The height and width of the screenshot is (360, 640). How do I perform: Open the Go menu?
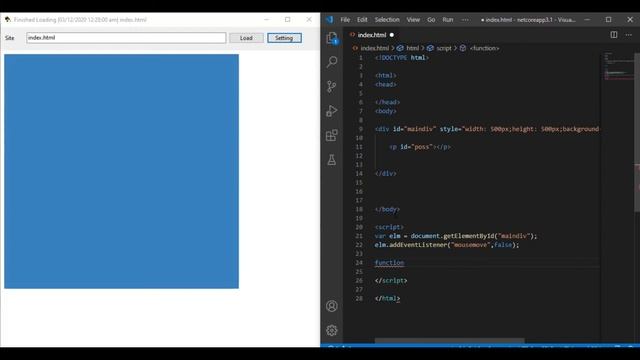(x=431, y=20)
